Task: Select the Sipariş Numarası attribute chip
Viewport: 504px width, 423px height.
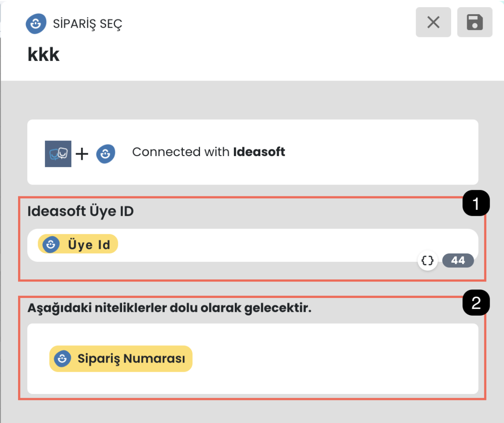Action: [x=121, y=358]
